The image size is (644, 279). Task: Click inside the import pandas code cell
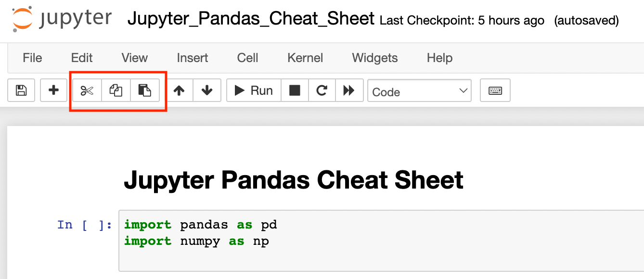click(x=241, y=233)
